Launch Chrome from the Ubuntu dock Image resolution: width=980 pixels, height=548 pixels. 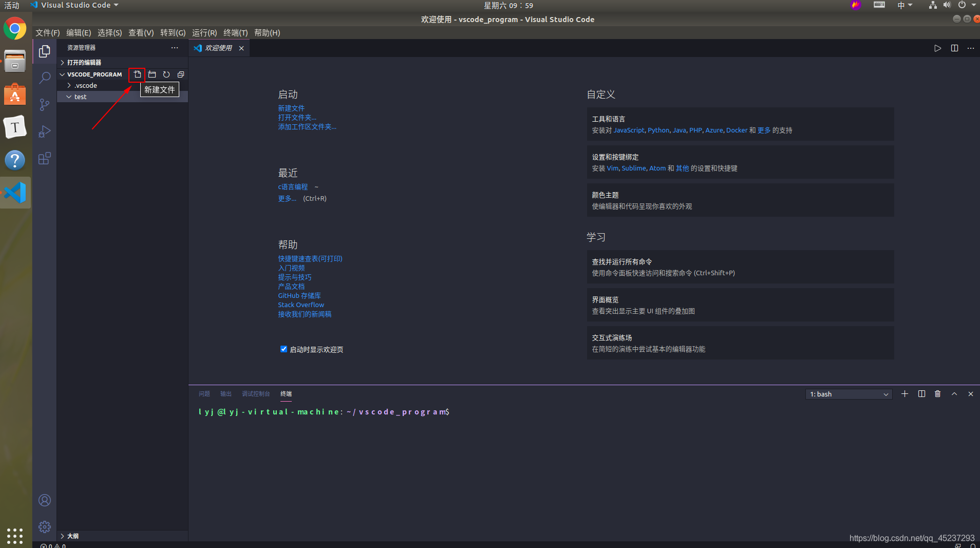pos(15,29)
